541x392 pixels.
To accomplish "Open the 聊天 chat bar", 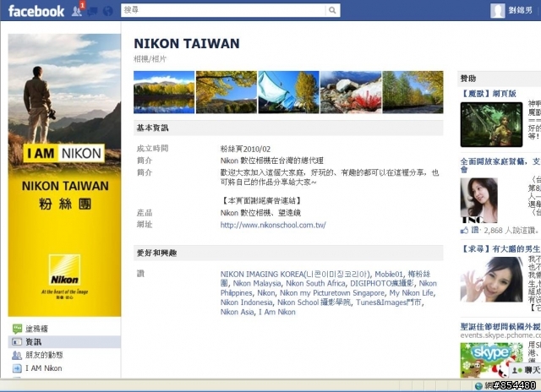I will click(x=526, y=370).
